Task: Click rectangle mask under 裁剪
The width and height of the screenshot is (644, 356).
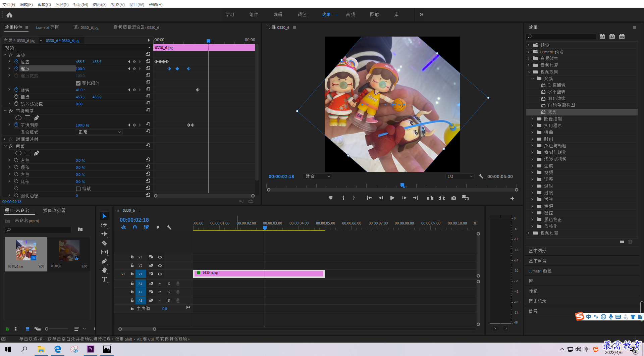Action: [28, 153]
